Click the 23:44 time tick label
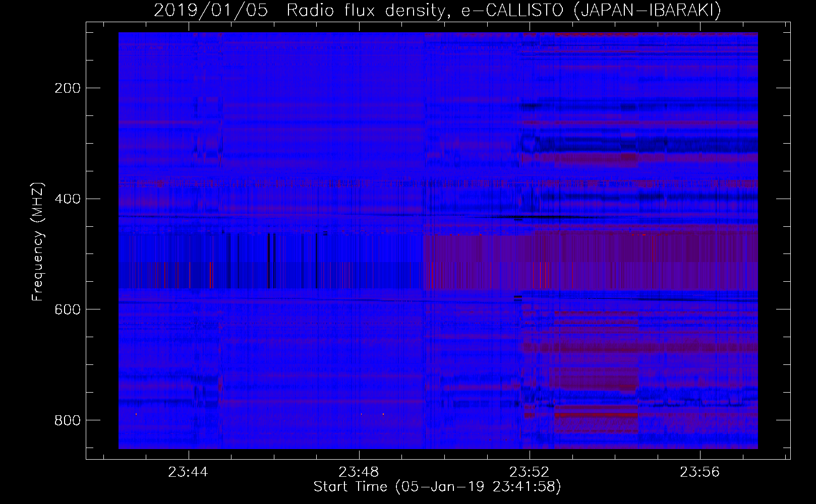Screen dimensions: 816x504 [x=188, y=472]
